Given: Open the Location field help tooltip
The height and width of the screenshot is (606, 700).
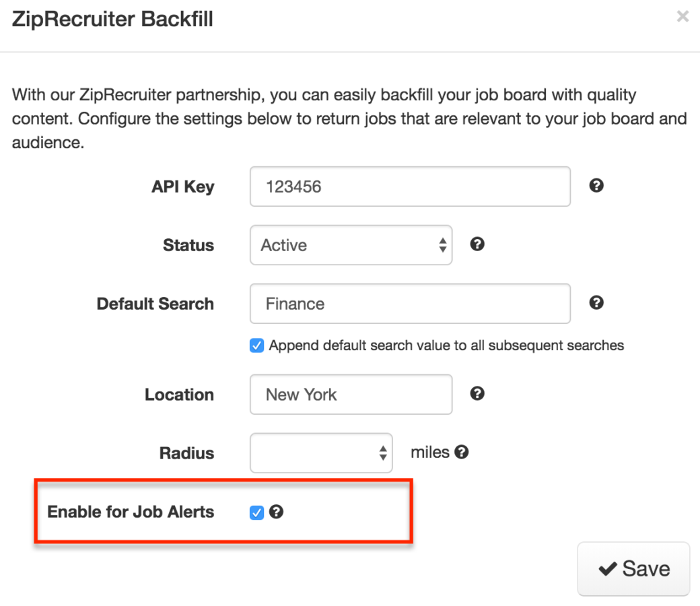Looking at the screenshot, I should tap(477, 394).
